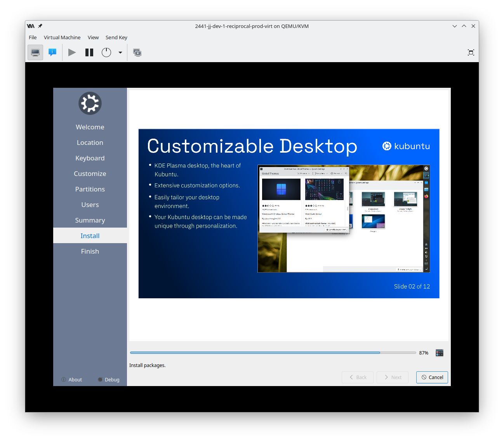Select the Keyboard step in the sidebar

click(x=90, y=158)
